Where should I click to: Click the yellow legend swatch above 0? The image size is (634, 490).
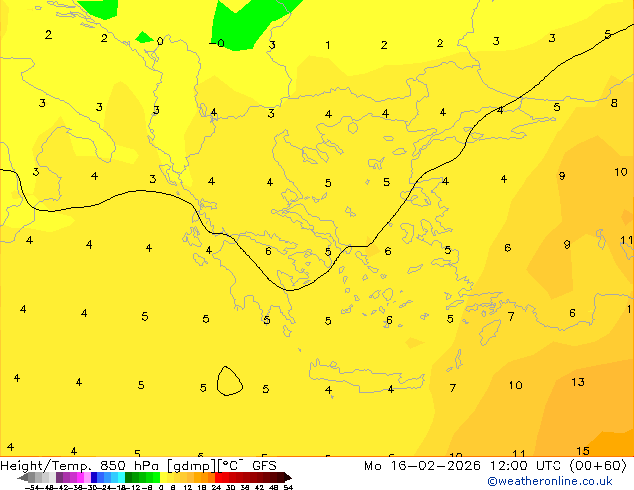tap(163, 477)
